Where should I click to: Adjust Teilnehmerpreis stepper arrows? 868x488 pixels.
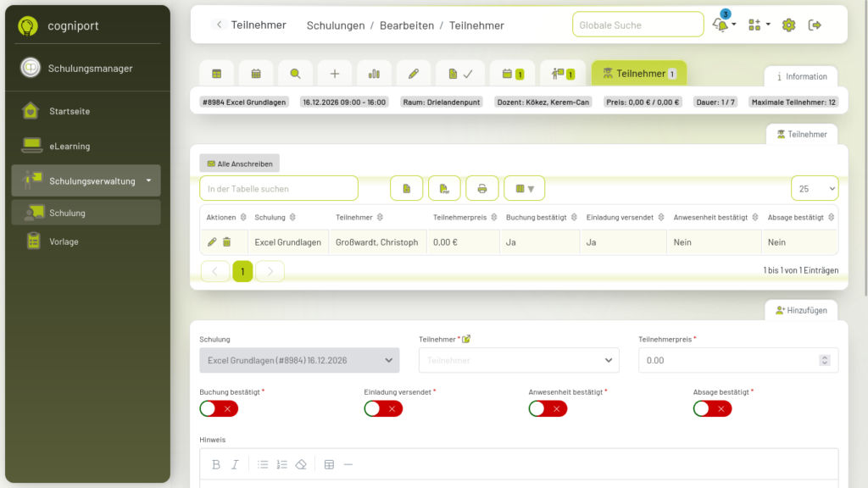point(824,360)
